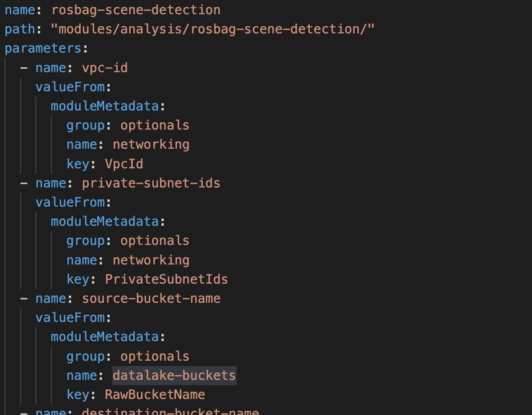Click the private-subnet-ids name value
Screen dimensions: 532x415
151,183
